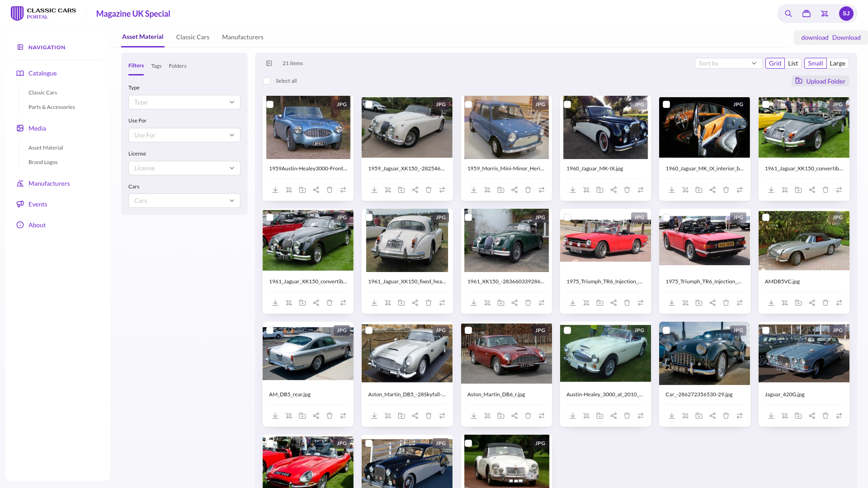868x488 pixels.
Task: Switch to the Classic Cars tab
Action: pyautogui.click(x=193, y=37)
